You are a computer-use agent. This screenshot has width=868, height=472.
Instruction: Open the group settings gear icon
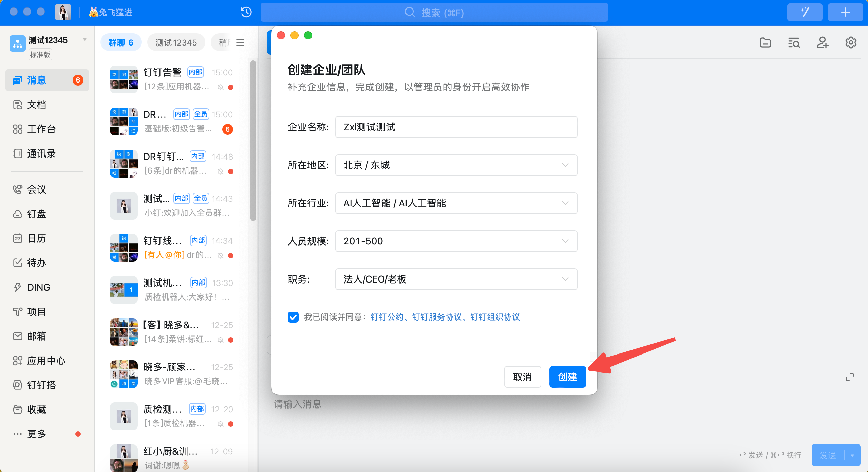coord(851,43)
